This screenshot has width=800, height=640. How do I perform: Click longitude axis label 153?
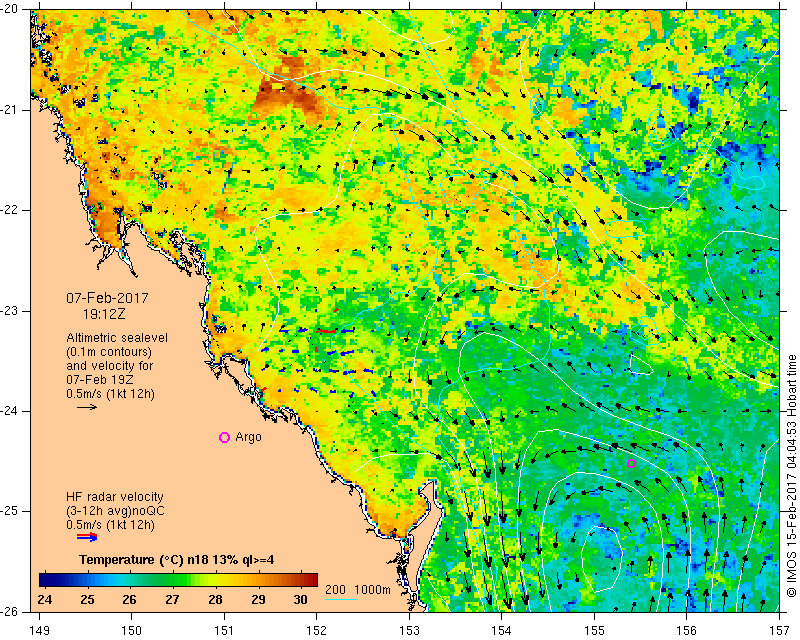[x=410, y=630]
